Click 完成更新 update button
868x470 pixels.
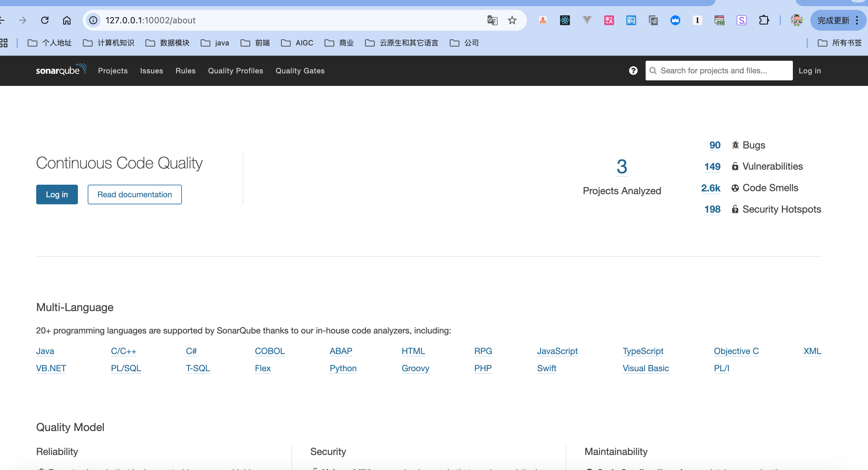pyautogui.click(x=833, y=20)
